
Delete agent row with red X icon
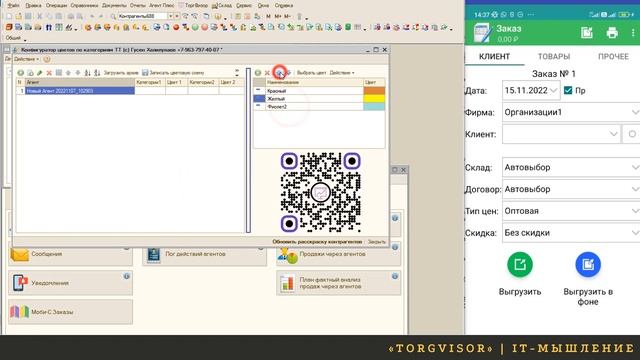(49, 73)
